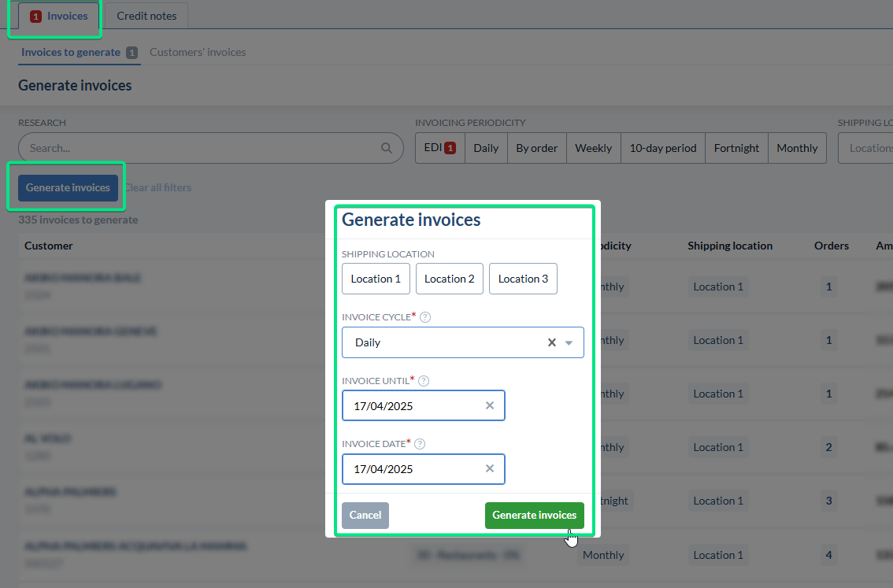Viewport: 893px width, 588px height.
Task: Clear the Daily invoice cycle selection
Action: click(x=551, y=342)
